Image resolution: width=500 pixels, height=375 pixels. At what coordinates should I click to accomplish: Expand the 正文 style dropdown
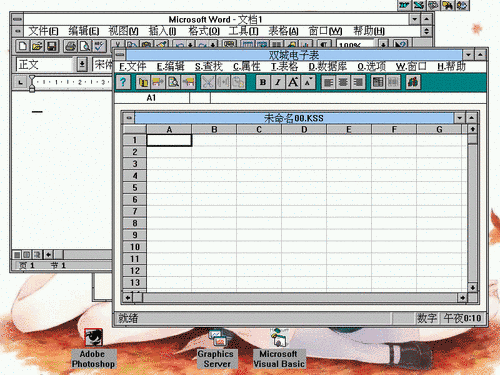point(82,64)
